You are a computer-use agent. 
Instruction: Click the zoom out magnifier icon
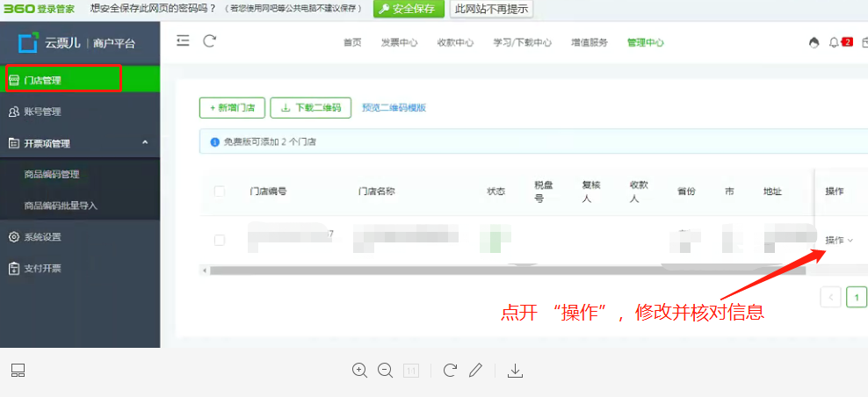tap(385, 371)
